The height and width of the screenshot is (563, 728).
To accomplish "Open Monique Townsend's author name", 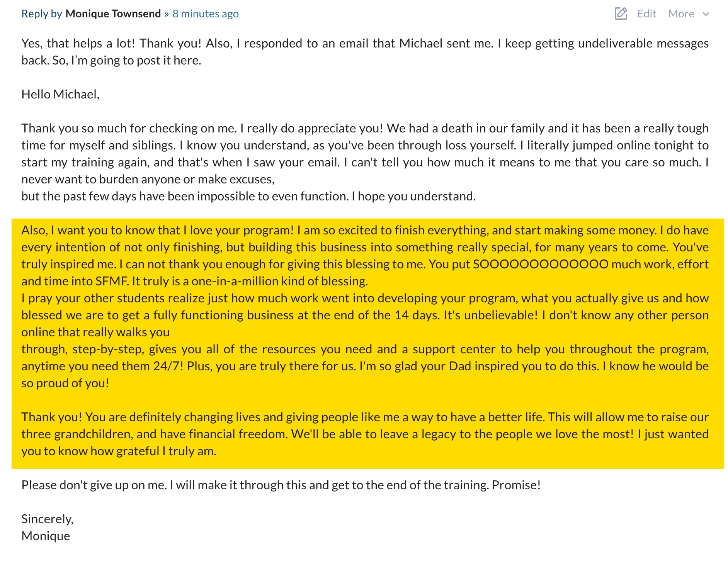I will 113,14.
